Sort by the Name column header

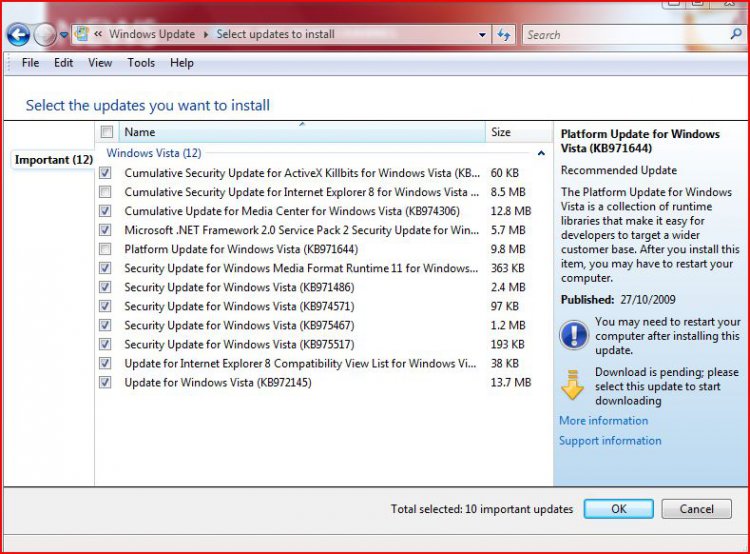[x=302, y=132]
